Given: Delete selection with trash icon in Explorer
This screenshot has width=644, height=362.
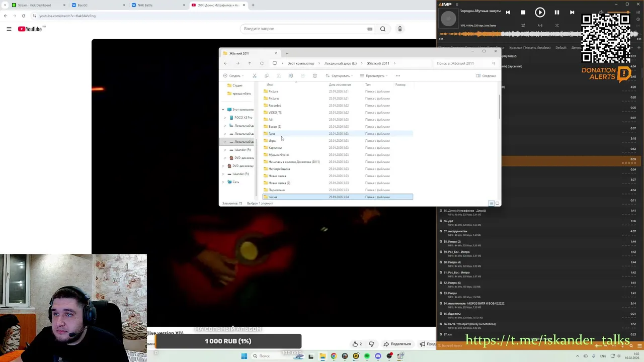Looking at the screenshot, I should 315,76.
